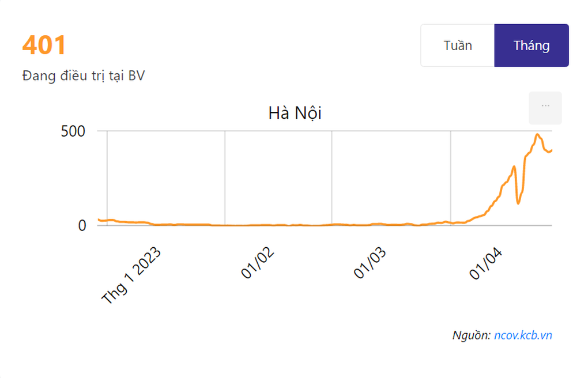588x378 pixels.
Task: Click the flat orange line near 01/02 gridline
Action: [225, 225]
